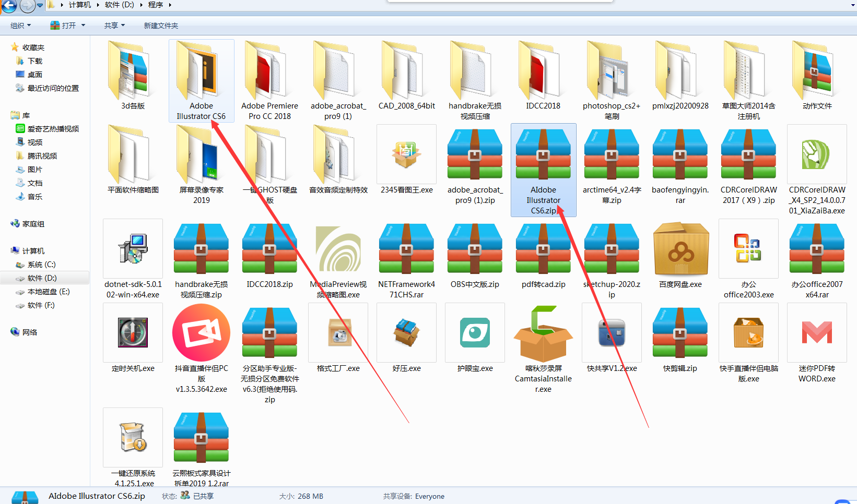Open 最近访问的位置 in sidebar

click(53, 88)
